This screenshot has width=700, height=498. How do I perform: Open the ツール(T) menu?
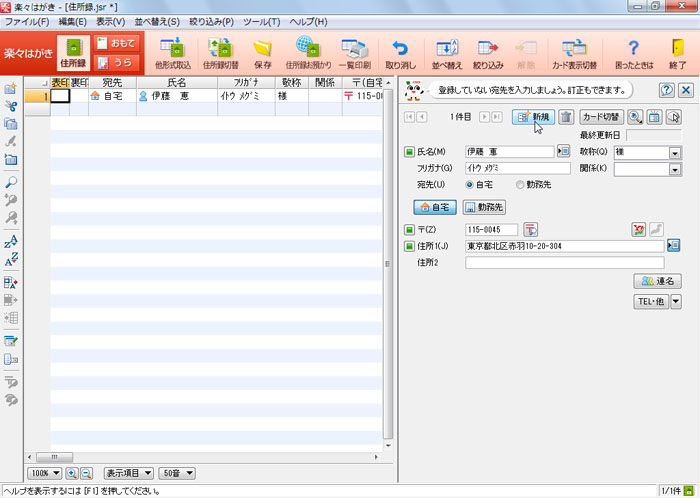261,21
